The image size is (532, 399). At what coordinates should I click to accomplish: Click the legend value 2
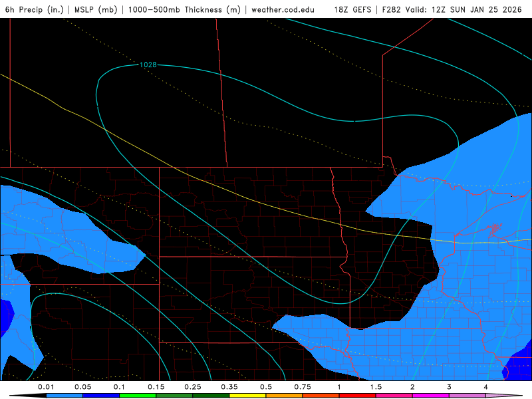[x=412, y=387]
